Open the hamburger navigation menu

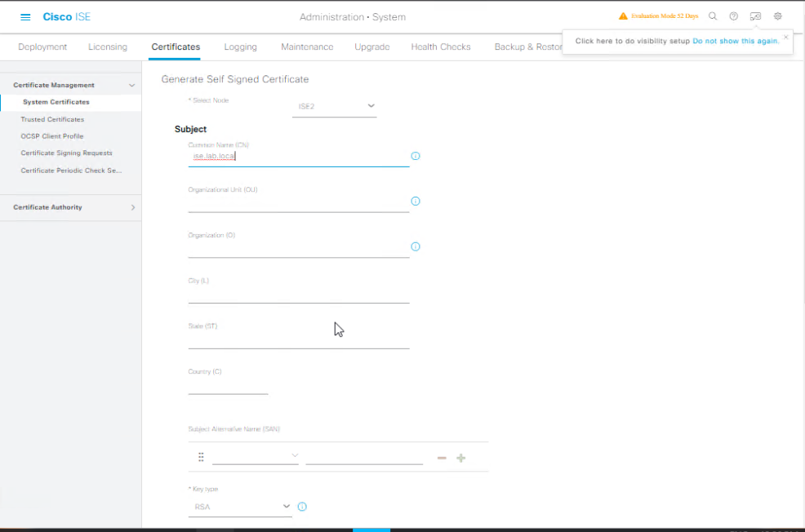tap(25, 17)
